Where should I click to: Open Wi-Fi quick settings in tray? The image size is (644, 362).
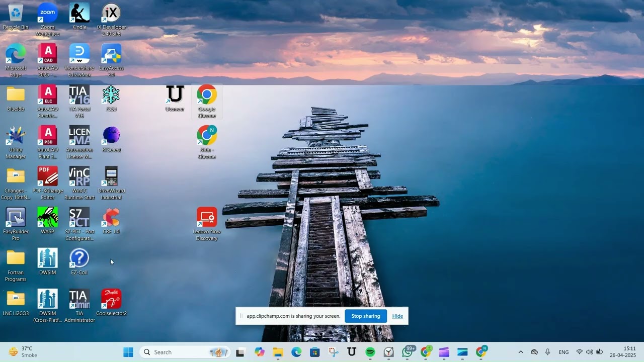(579, 352)
